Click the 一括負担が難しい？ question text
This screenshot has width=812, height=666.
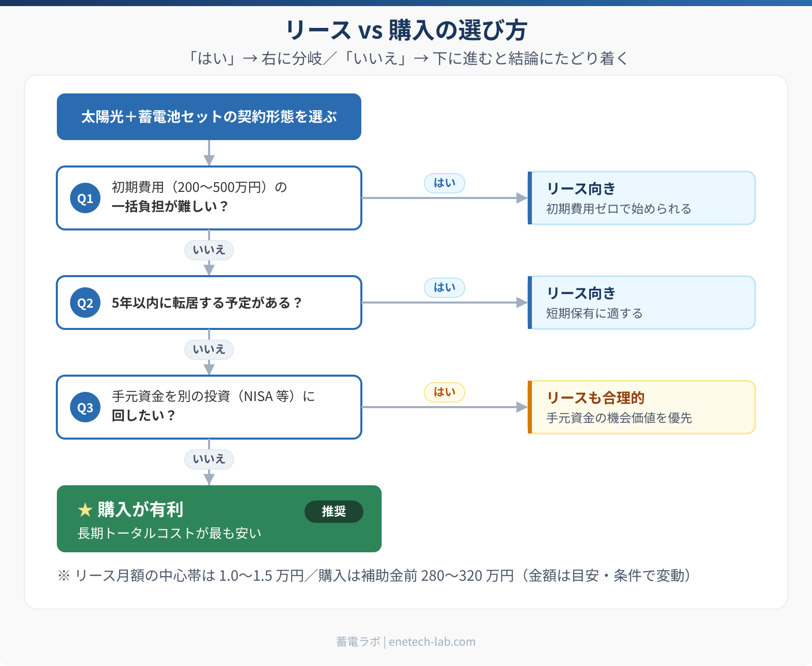click(171, 207)
